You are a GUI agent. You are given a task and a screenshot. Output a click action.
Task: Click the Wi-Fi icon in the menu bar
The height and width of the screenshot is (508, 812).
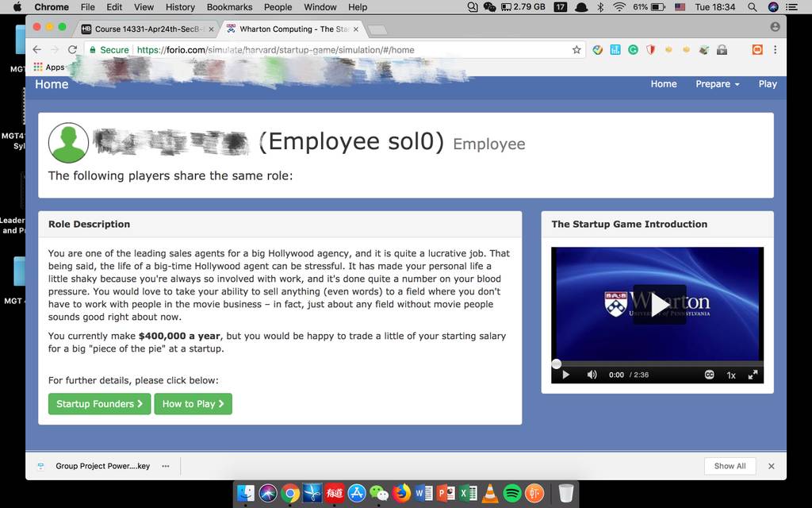click(x=619, y=6)
